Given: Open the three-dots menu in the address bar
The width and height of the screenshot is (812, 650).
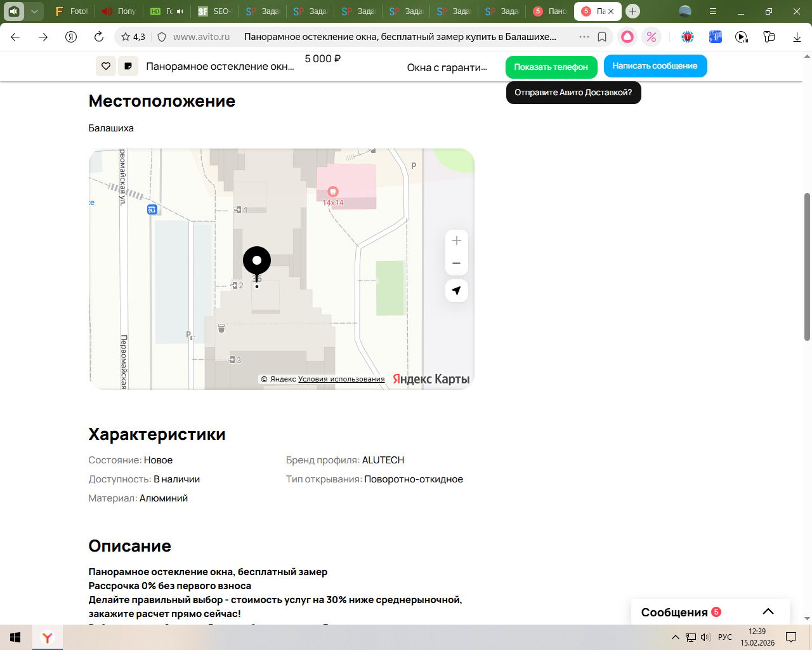Looking at the screenshot, I should 584,37.
